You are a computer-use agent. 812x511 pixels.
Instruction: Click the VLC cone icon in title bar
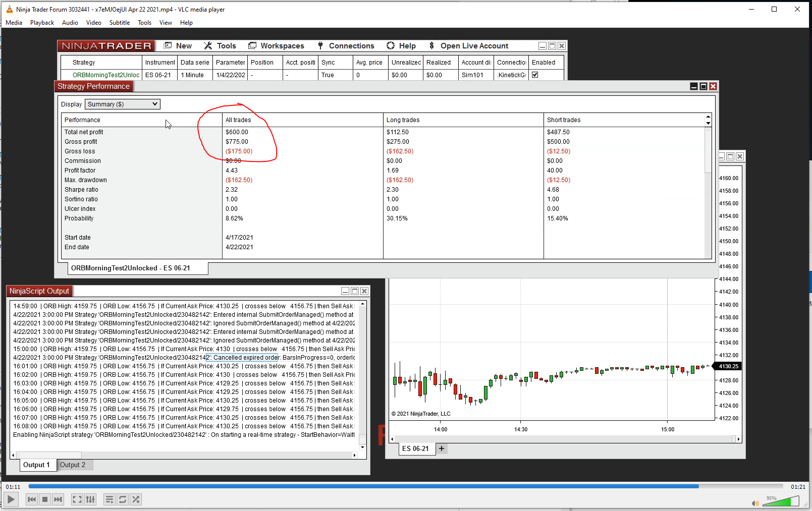[x=9, y=9]
